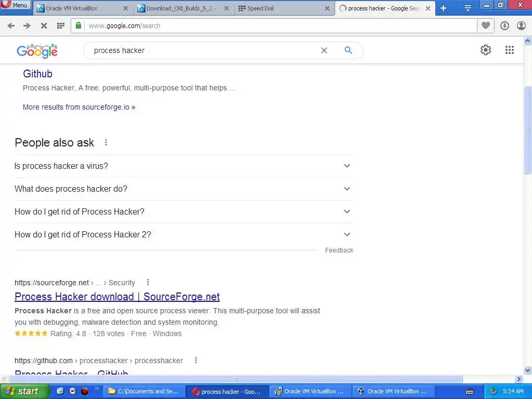This screenshot has height=399, width=532.
Task: Open Google settings gear
Action: (x=486, y=50)
